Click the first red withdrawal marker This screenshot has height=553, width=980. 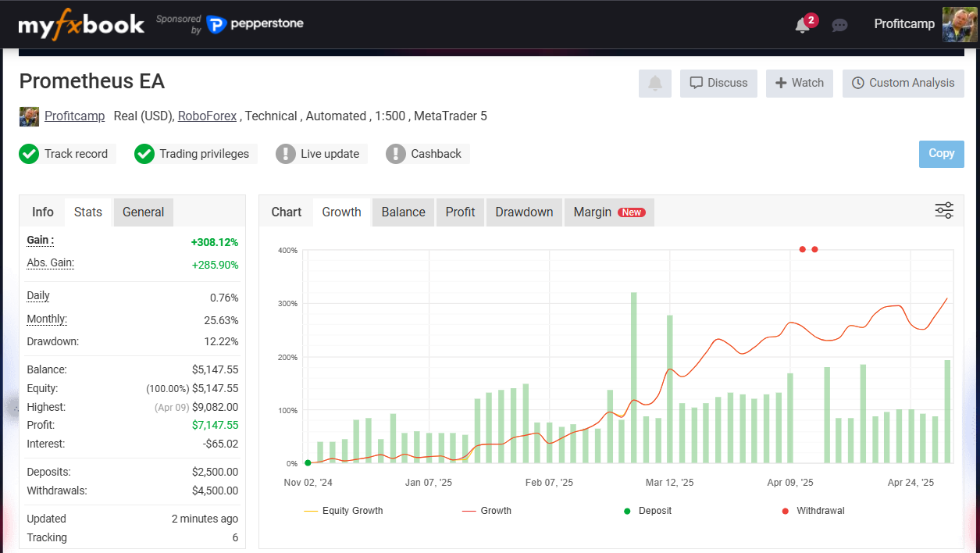click(802, 250)
